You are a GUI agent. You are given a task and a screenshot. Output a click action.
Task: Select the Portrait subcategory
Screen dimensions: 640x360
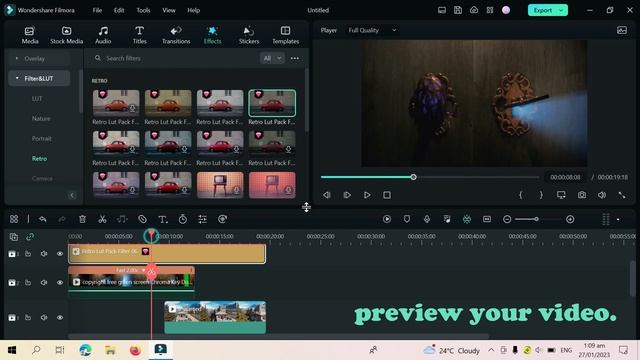point(42,138)
